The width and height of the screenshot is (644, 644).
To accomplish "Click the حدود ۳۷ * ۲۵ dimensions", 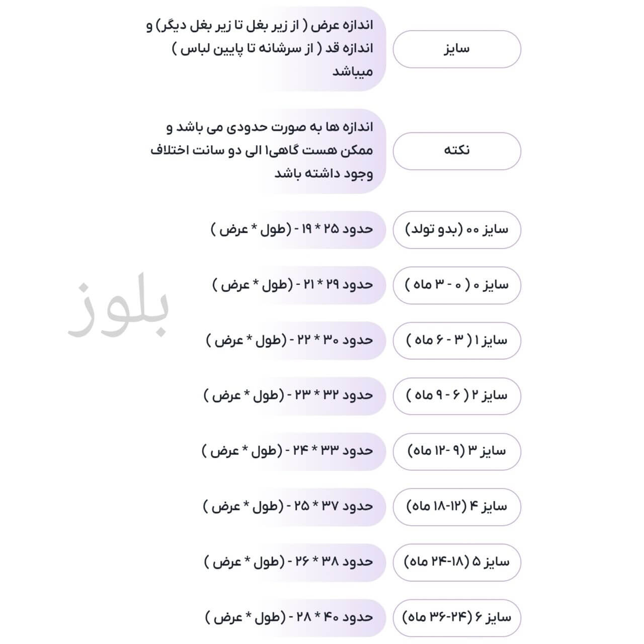I will 289,506.
